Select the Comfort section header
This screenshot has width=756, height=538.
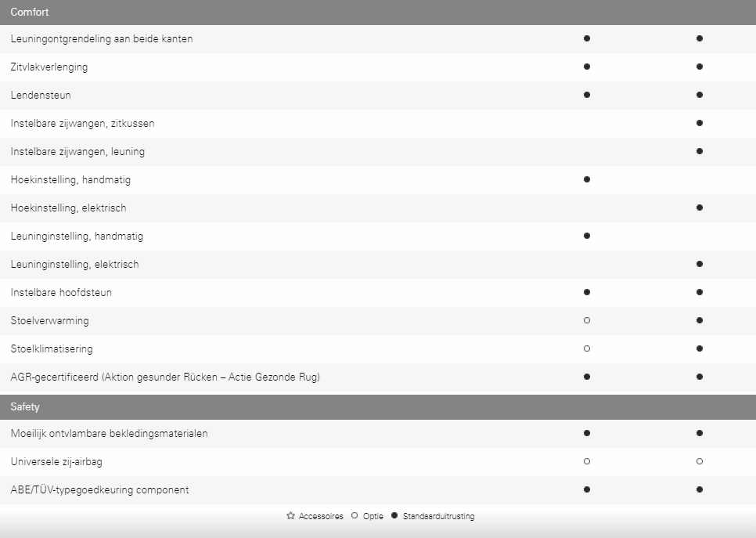click(378, 12)
